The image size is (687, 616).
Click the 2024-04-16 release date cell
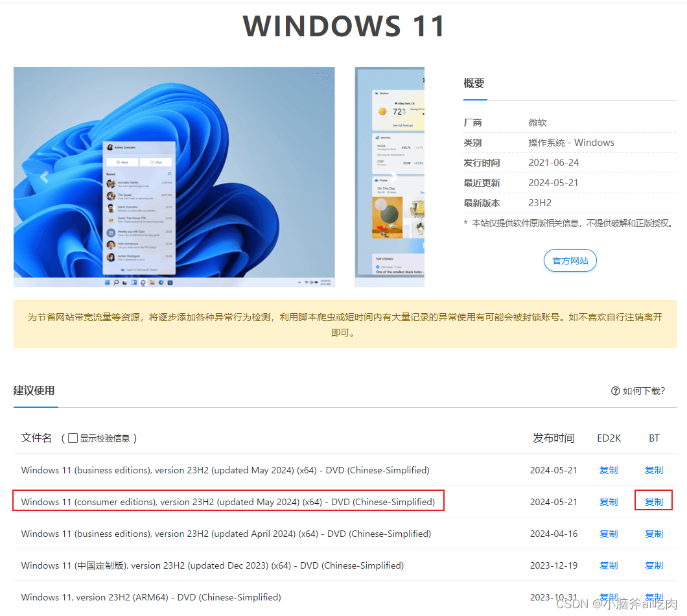pyautogui.click(x=553, y=534)
